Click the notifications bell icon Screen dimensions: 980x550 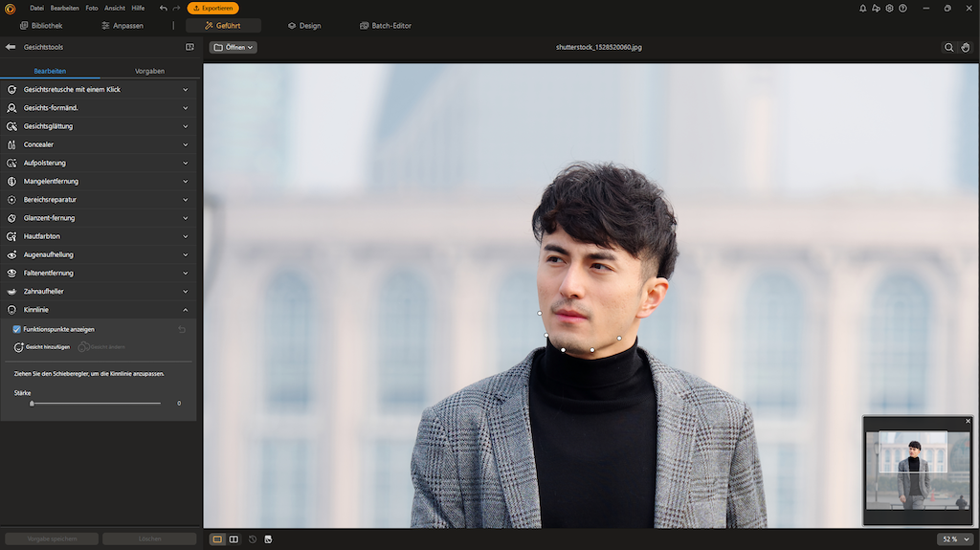point(863,8)
